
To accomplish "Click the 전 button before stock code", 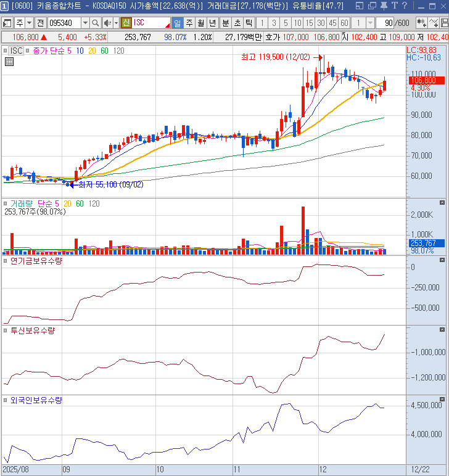I will (x=40, y=23).
